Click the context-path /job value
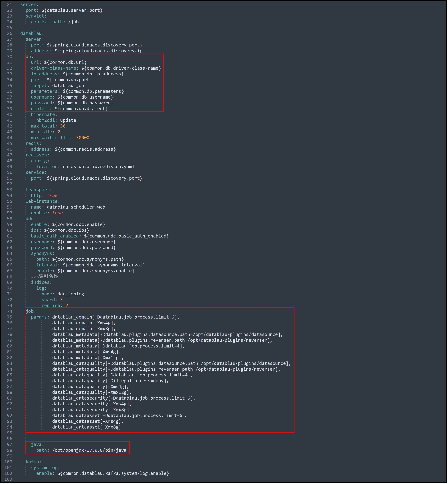The image size is (448, 484). pos(73,22)
